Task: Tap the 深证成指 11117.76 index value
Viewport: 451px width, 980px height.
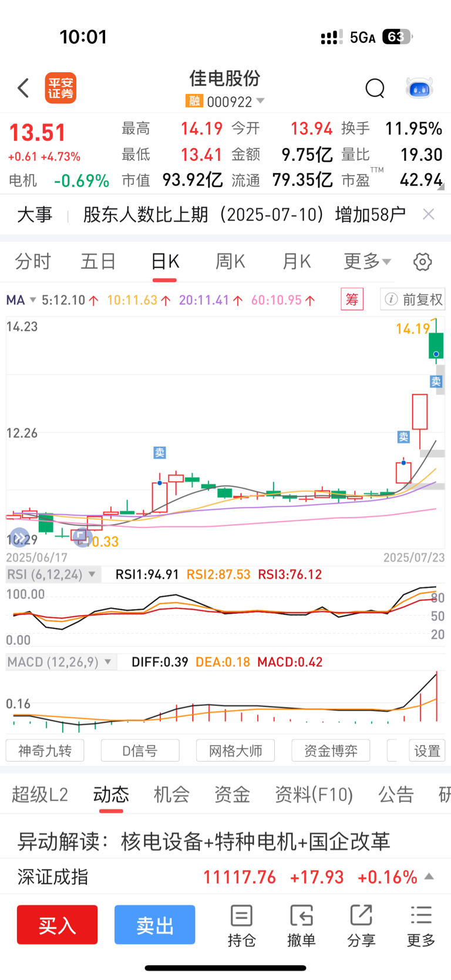Action: pos(240,877)
